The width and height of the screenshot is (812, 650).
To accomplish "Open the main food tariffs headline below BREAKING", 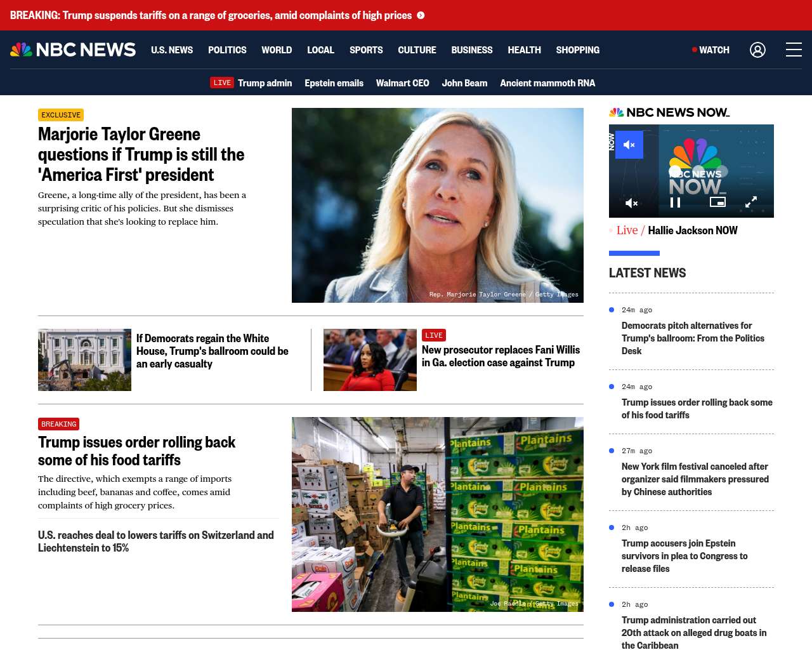I will click(136, 451).
